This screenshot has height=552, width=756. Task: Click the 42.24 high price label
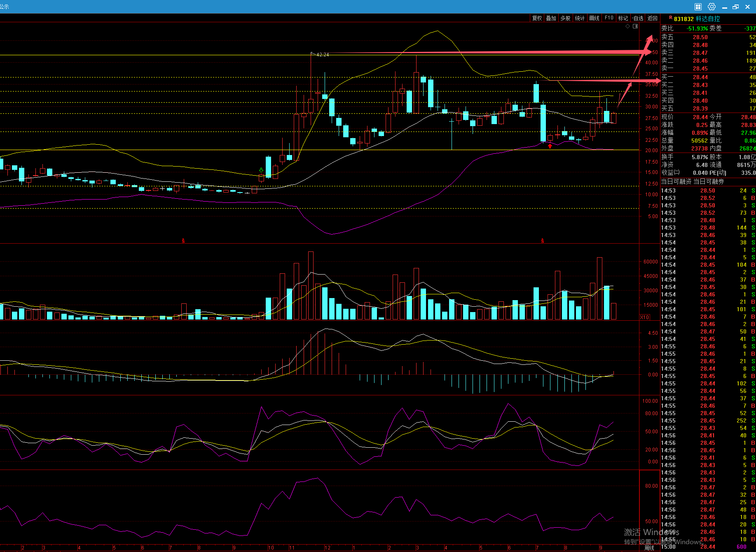click(x=323, y=54)
